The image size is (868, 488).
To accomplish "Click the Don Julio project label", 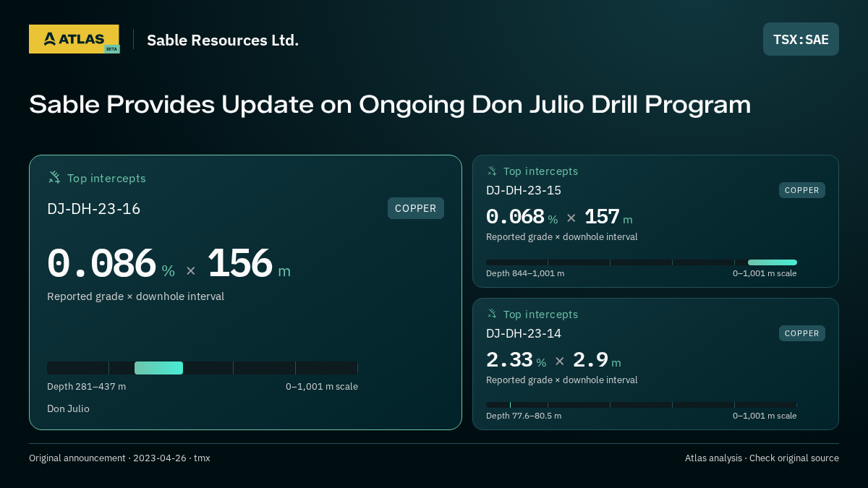I will click(68, 408).
